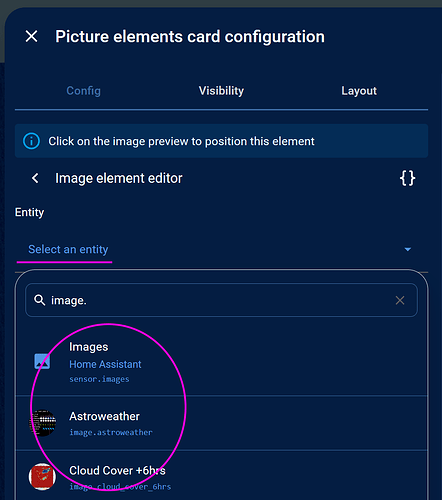Click the Cloud Cover +6hrs thumbnail

(42, 477)
